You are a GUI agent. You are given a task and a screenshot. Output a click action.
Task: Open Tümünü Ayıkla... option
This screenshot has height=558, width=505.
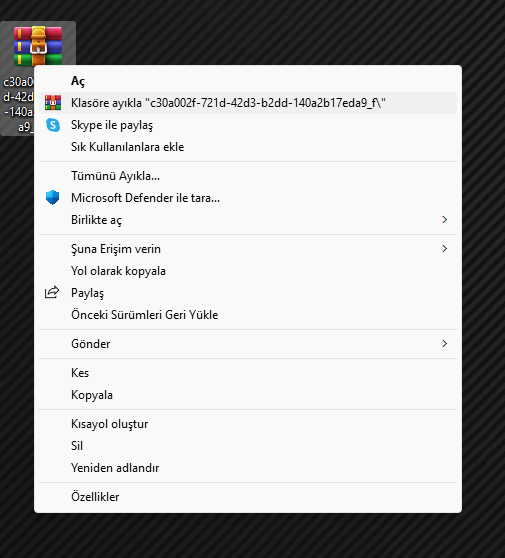click(248, 176)
